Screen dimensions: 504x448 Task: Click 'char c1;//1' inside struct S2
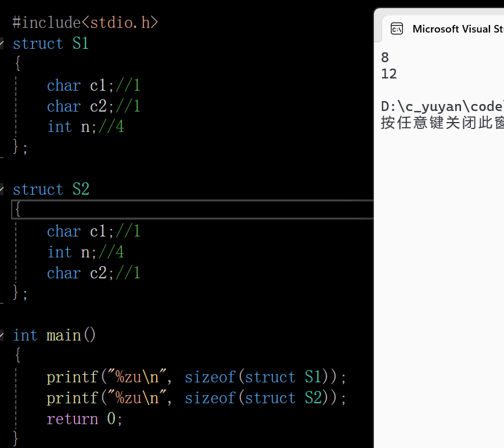click(x=93, y=231)
